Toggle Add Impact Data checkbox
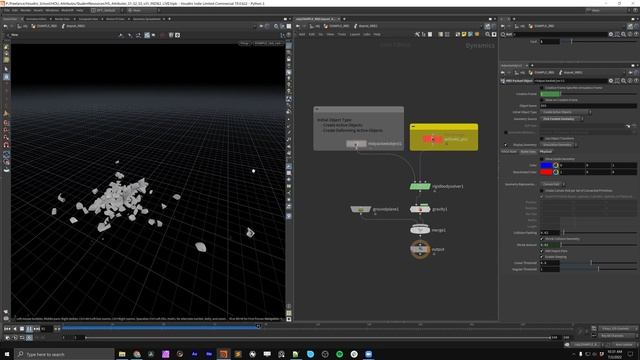The height and width of the screenshot is (360, 640). pyautogui.click(x=542, y=251)
